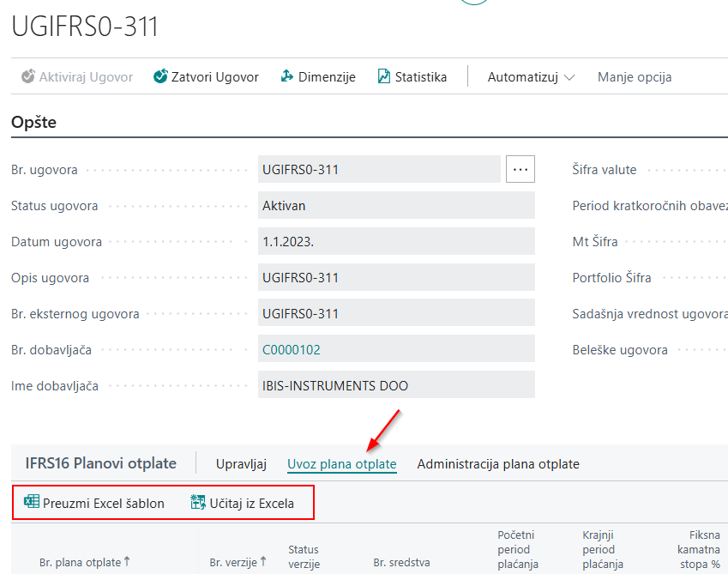Click the Šifra valute label
728x574 pixels.
tap(604, 170)
